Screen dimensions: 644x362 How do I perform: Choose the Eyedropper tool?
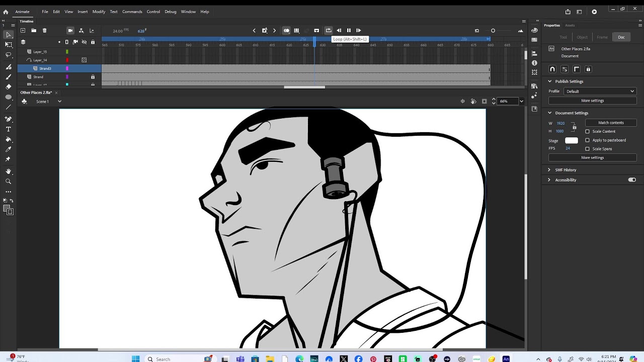pyautogui.click(x=9, y=149)
